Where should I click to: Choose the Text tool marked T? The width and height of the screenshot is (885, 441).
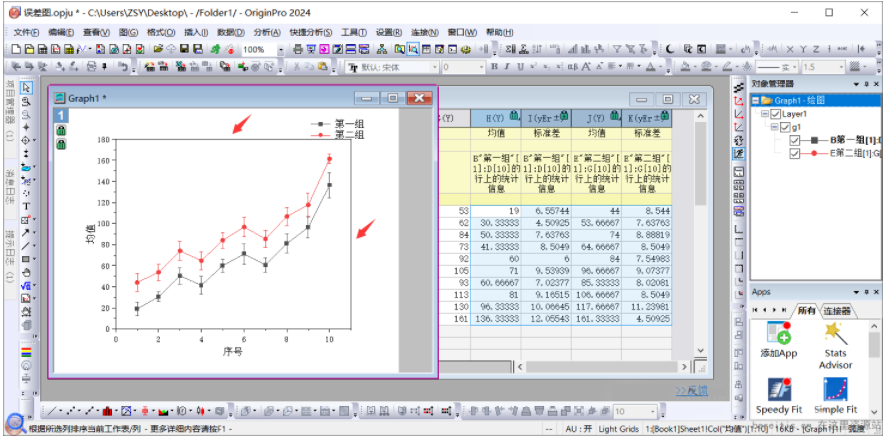pos(27,206)
